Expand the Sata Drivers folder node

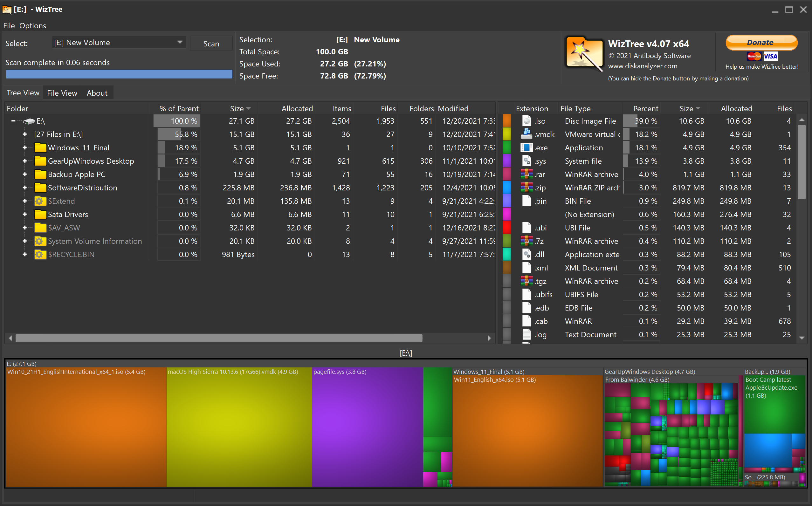tap(24, 215)
